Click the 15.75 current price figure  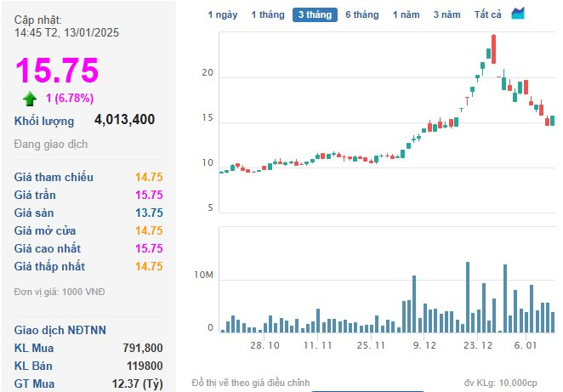coord(57,70)
